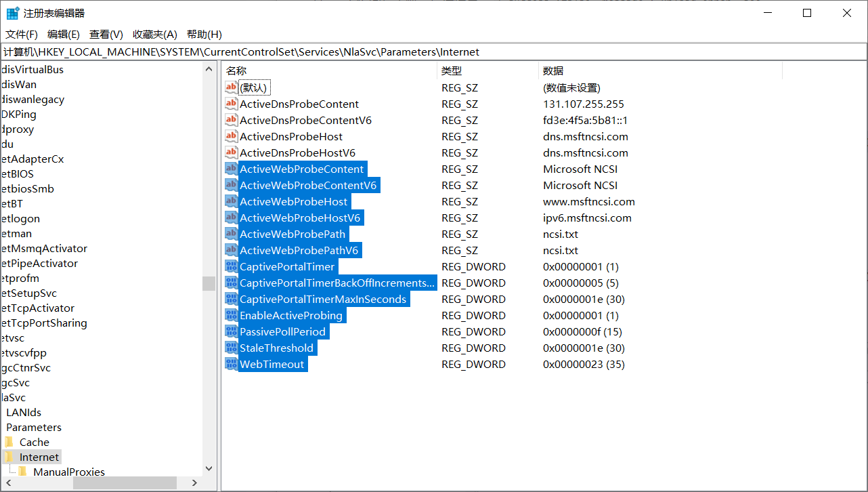The image size is (868, 492).
Task: Select the Internet key in tree
Action: coord(39,457)
